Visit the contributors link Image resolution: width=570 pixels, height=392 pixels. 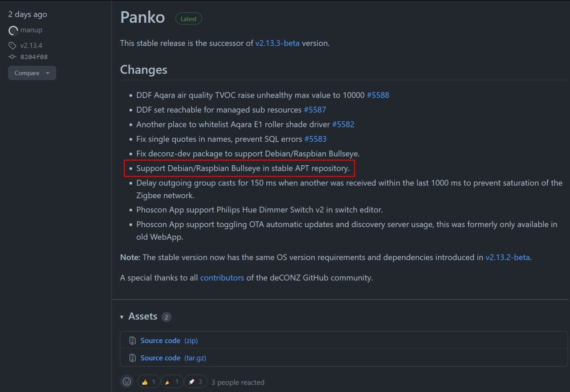coord(222,278)
